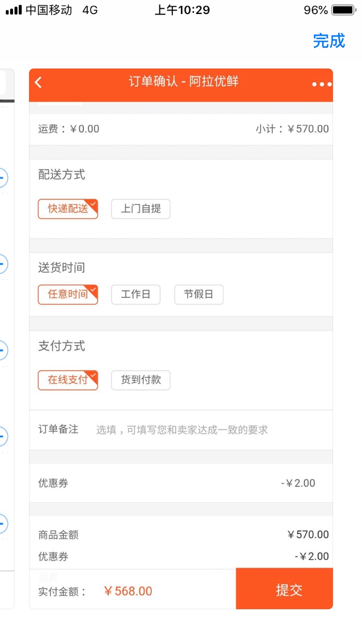Tap the 完成 done link at top right

click(329, 41)
